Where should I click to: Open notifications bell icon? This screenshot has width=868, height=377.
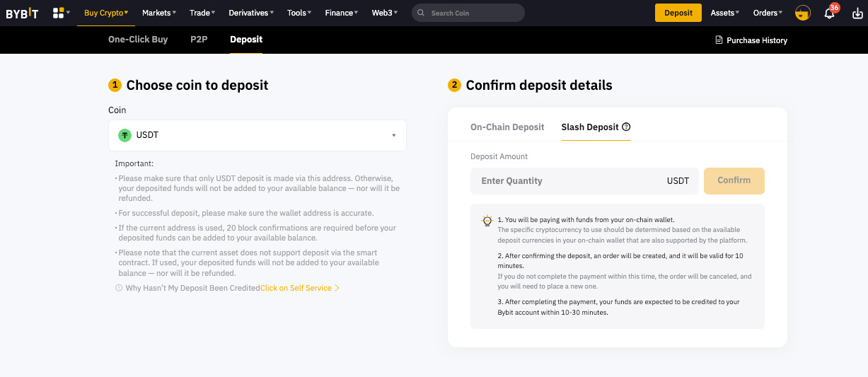[829, 13]
